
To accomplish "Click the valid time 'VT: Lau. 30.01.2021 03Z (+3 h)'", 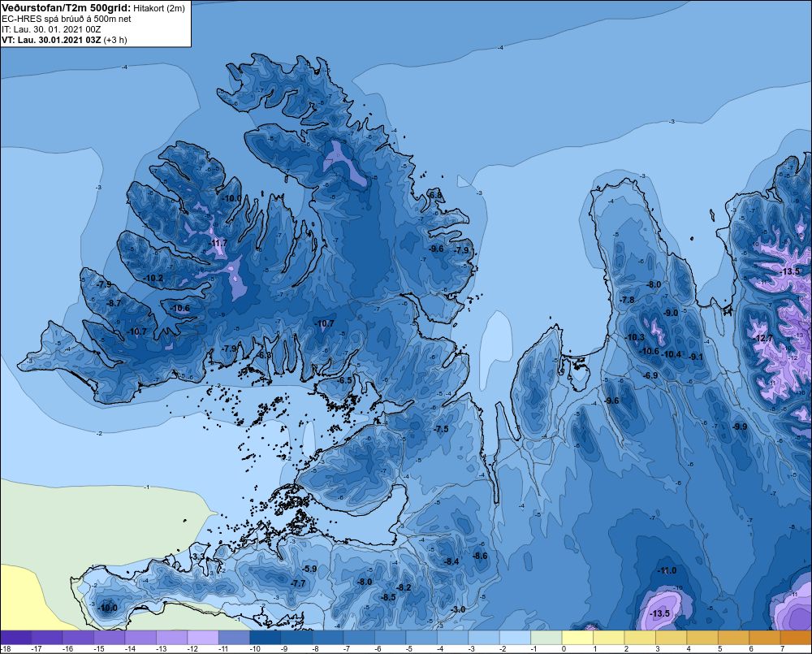I will click(x=64, y=40).
